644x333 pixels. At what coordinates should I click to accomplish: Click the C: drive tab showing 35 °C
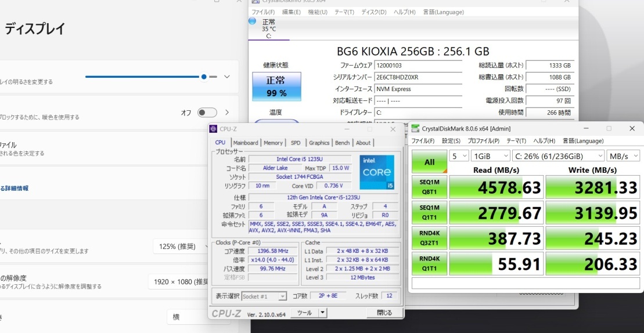point(269,28)
